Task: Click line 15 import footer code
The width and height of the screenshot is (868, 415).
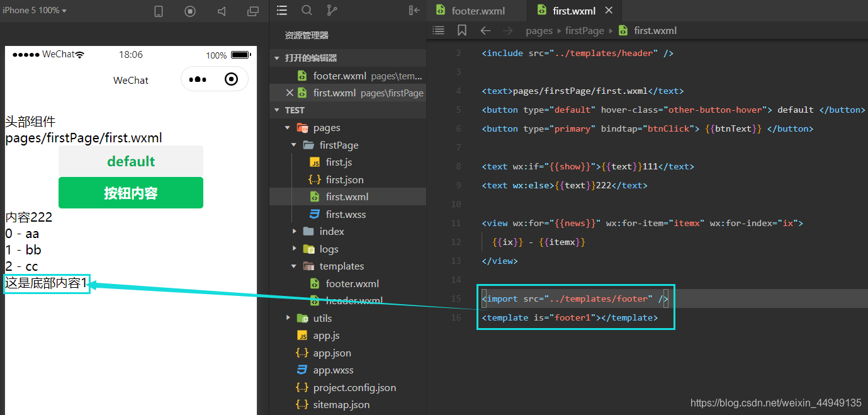Action: [x=575, y=298]
